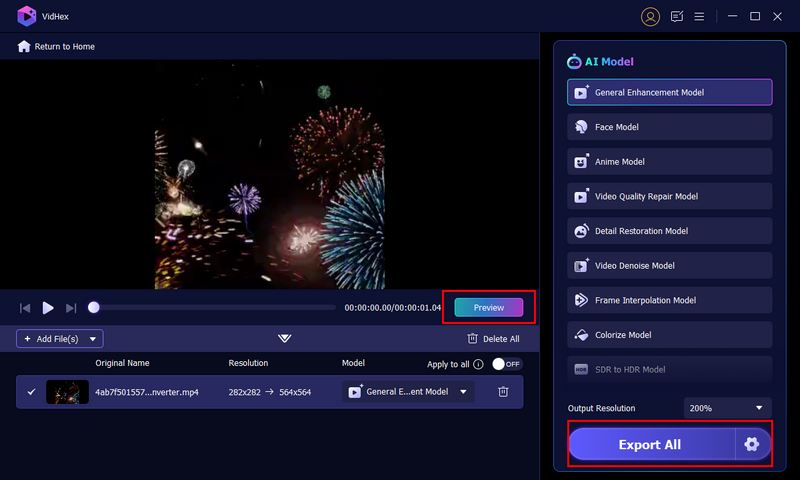Play the video preview
Screen dimensions: 800x480
[x=48, y=308]
